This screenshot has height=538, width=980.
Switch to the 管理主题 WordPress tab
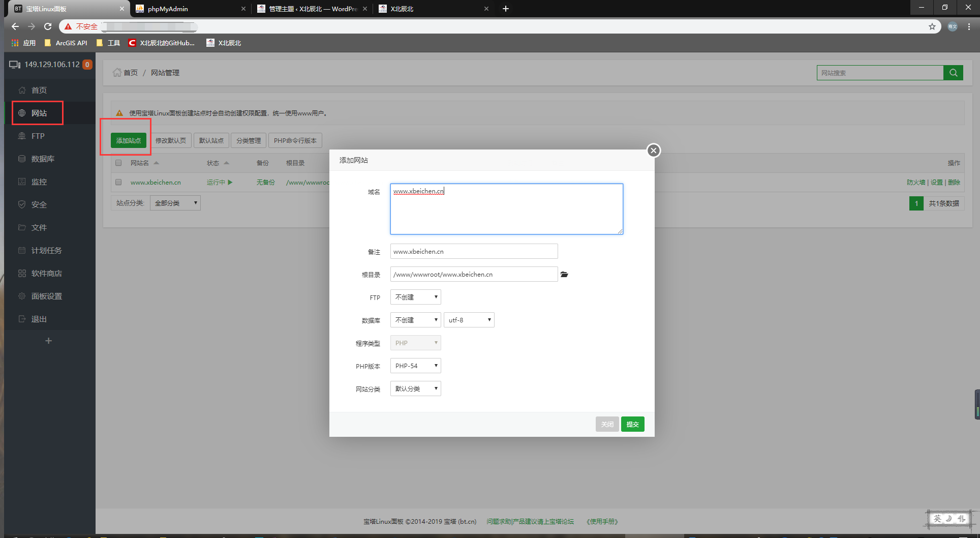point(312,9)
